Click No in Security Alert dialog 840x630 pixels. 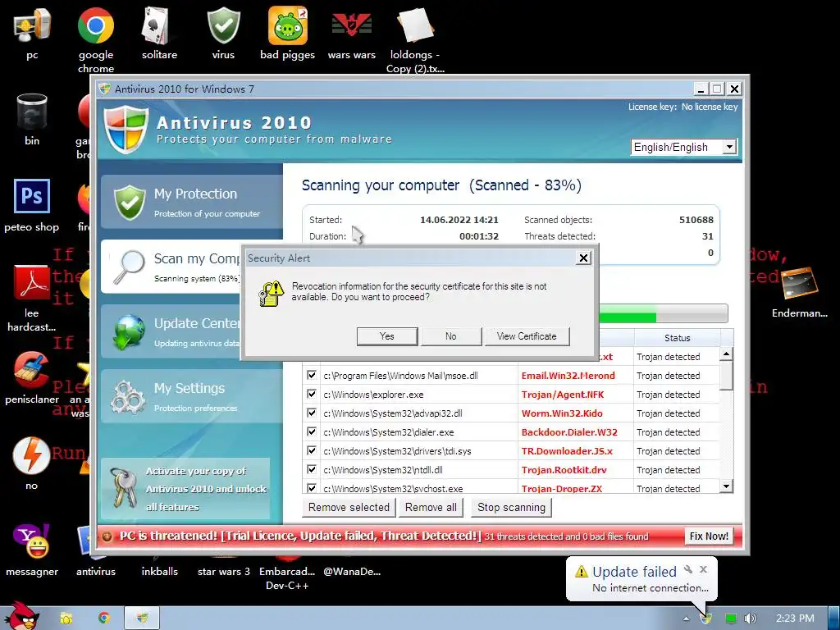click(x=450, y=336)
